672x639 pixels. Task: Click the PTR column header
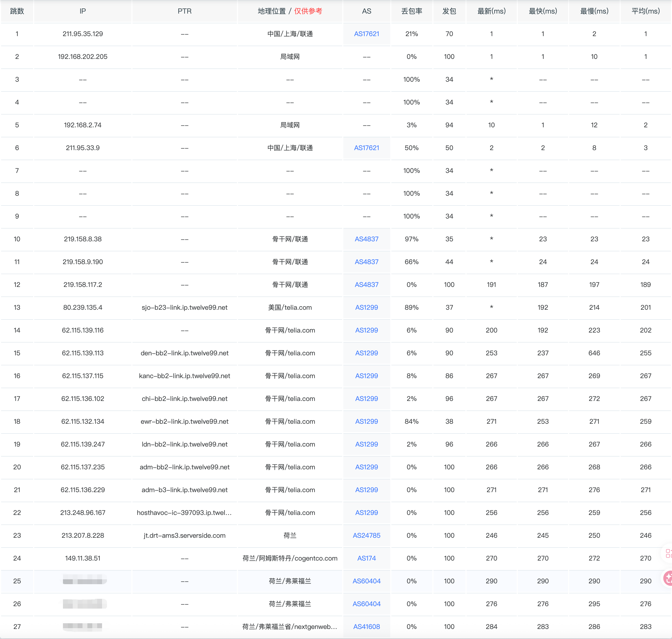coord(185,11)
